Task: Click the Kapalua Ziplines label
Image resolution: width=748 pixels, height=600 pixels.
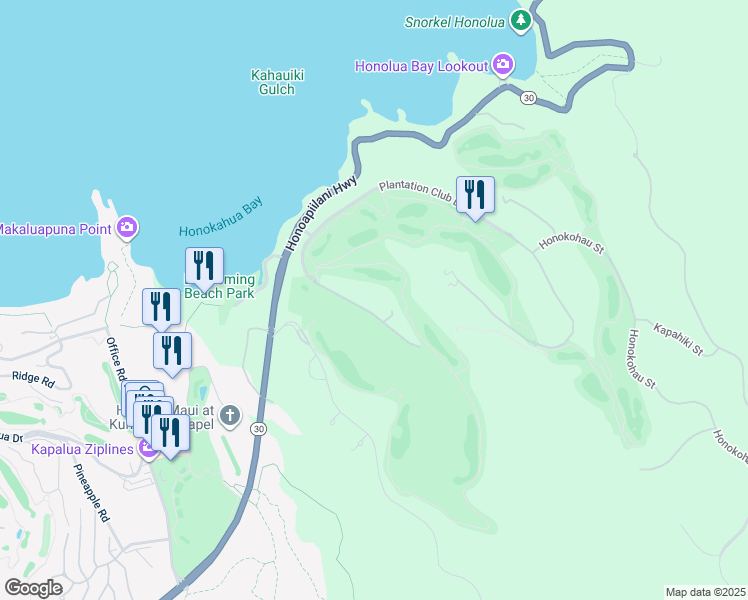Action: point(83,449)
